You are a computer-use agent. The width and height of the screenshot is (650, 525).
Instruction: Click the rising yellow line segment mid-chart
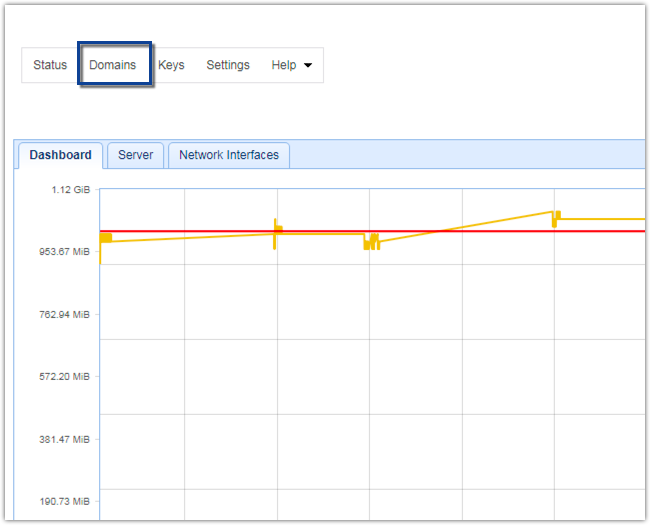pos(460,226)
